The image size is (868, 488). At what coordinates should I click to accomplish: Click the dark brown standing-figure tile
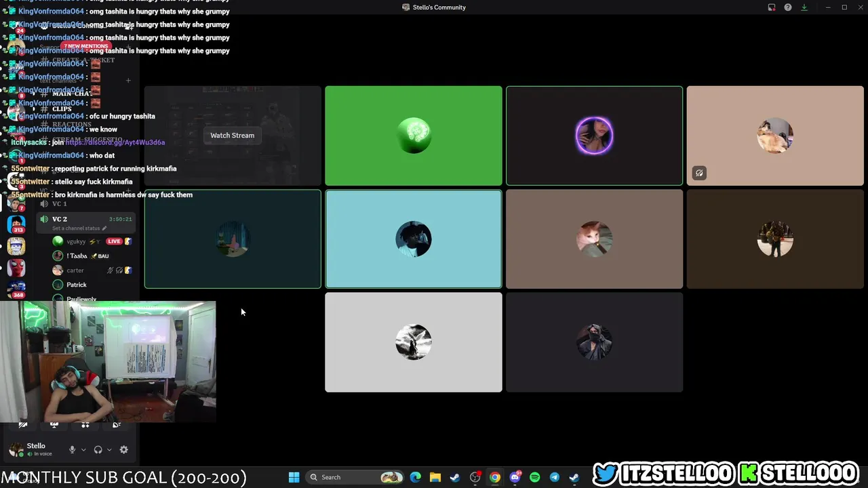pyautogui.click(x=775, y=239)
